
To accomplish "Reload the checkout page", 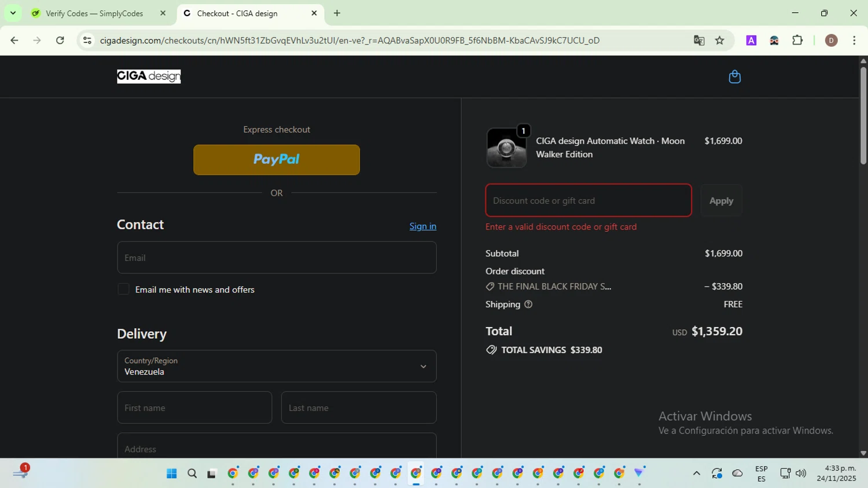I will pyautogui.click(x=60, y=41).
